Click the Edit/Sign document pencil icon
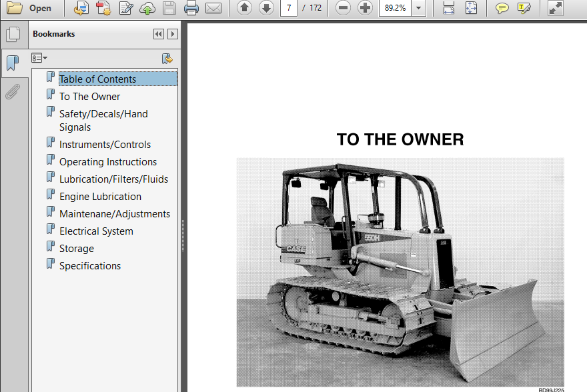This screenshot has height=392, width=587. pos(126,8)
